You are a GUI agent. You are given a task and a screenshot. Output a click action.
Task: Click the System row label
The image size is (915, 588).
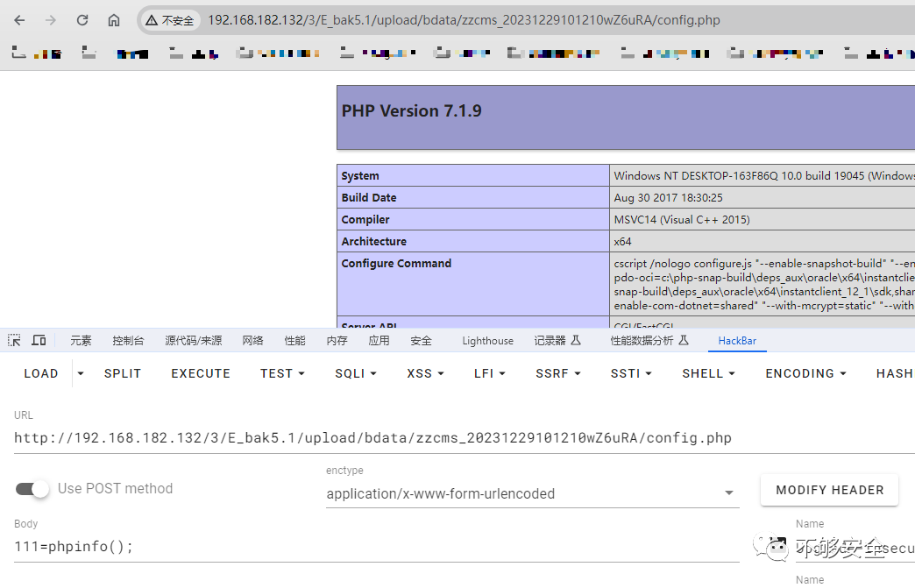tap(360, 175)
